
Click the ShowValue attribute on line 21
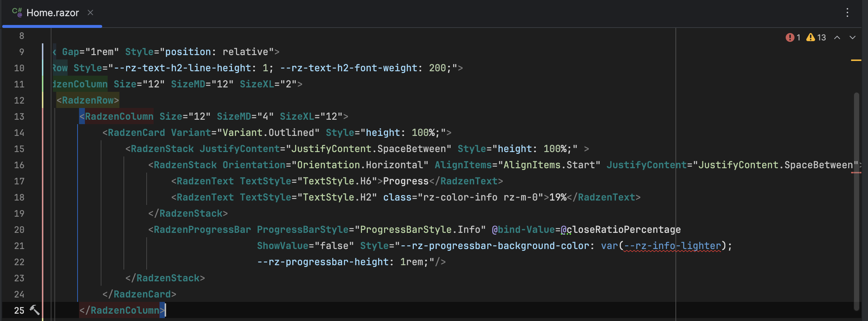(x=283, y=246)
